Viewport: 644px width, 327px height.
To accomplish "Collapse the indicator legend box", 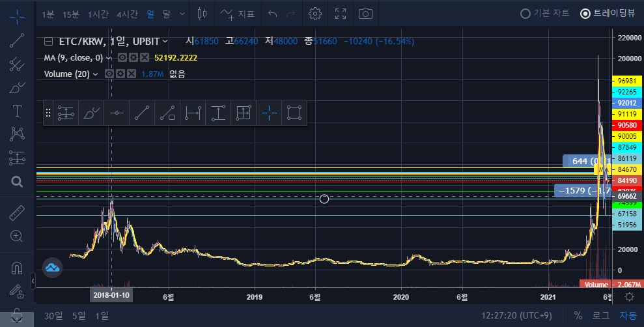I will pyautogui.click(x=48, y=42).
